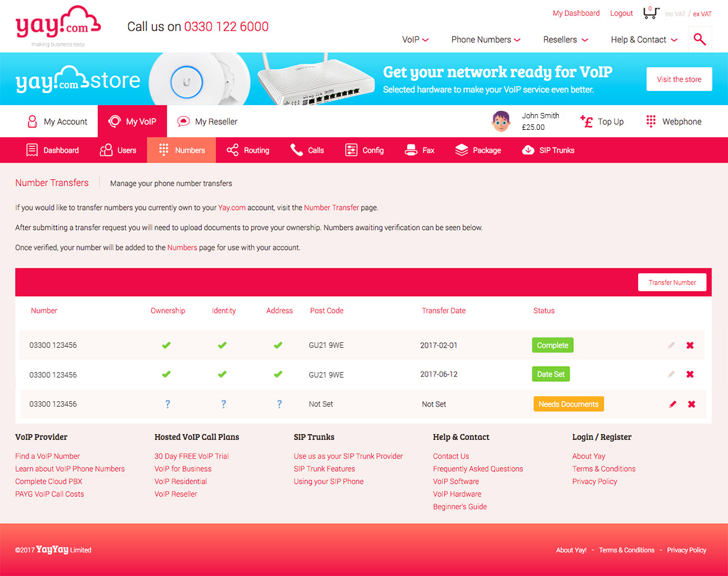Click Visit the store button
This screenshot has width=728, height=576.
click(x=679, y=79)
